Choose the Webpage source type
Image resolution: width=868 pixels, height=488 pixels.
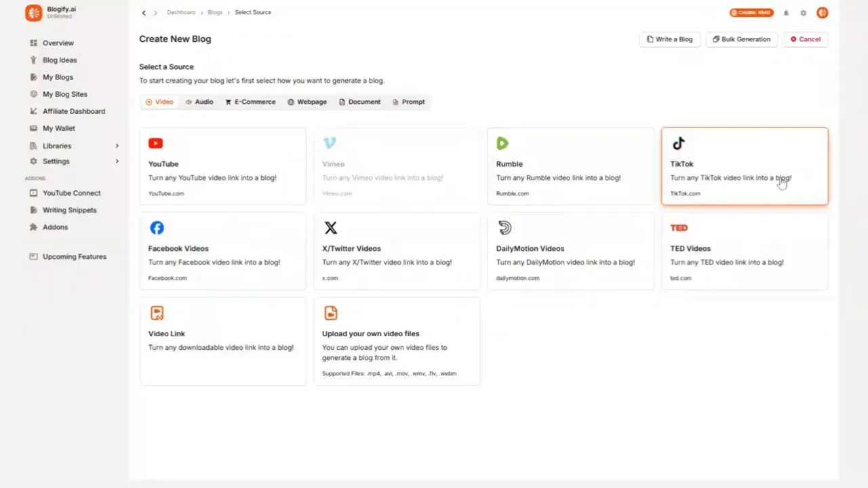click(307, 102)
